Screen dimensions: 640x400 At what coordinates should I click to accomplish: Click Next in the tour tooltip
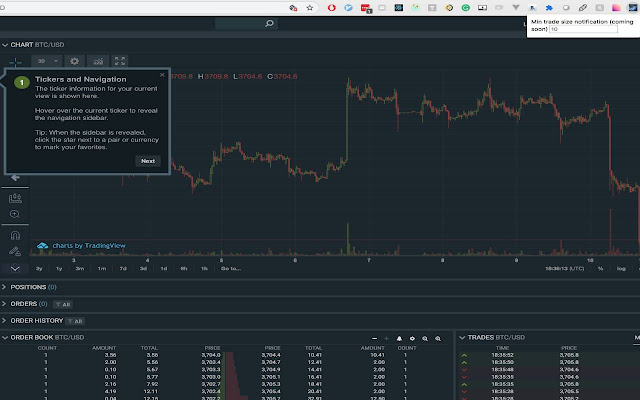(148, 161)
